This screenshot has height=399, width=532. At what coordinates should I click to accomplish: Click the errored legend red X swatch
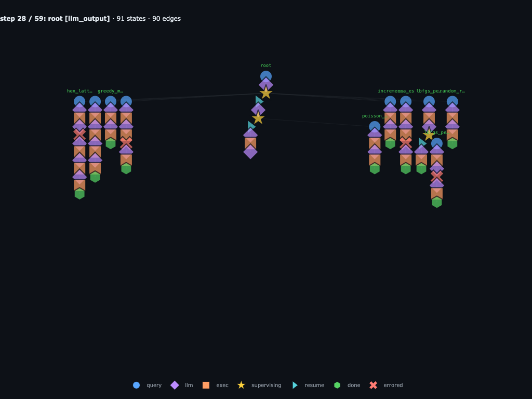point(373,385)
